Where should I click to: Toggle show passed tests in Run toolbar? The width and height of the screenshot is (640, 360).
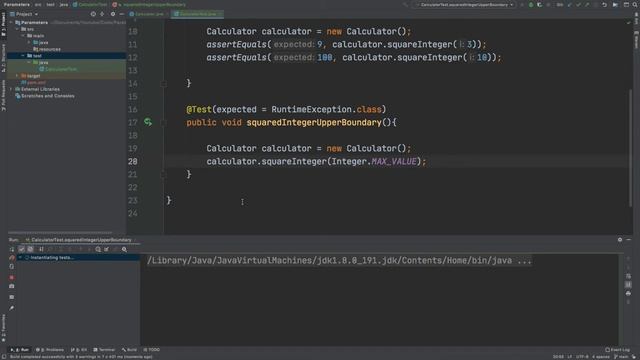coord(22,249)
